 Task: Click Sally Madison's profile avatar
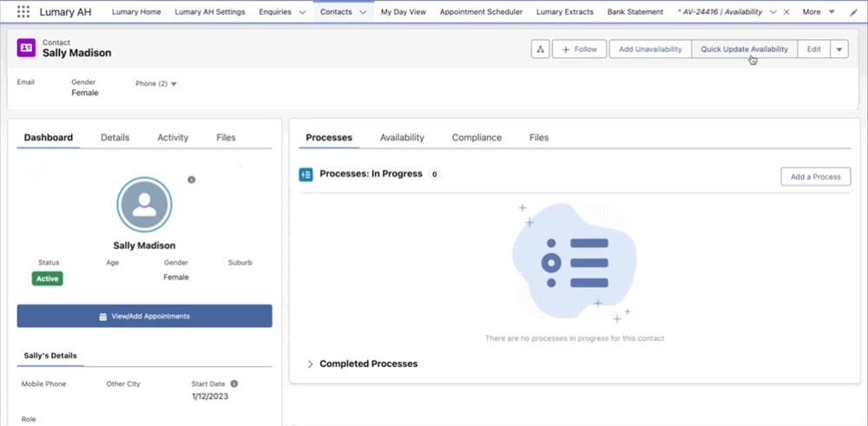click(144, 205)
